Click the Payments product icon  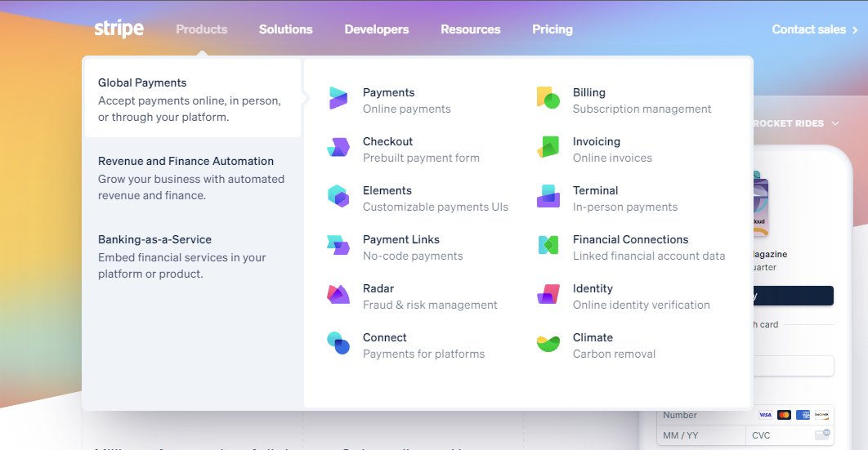[338, 98]
